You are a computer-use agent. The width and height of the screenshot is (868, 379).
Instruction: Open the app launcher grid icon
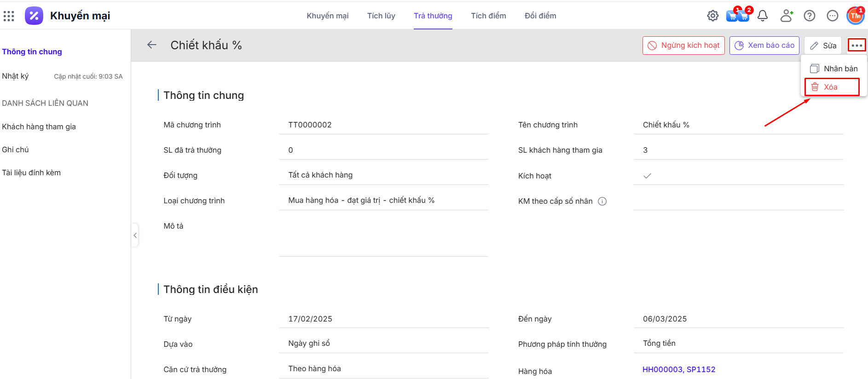[9, 16]
